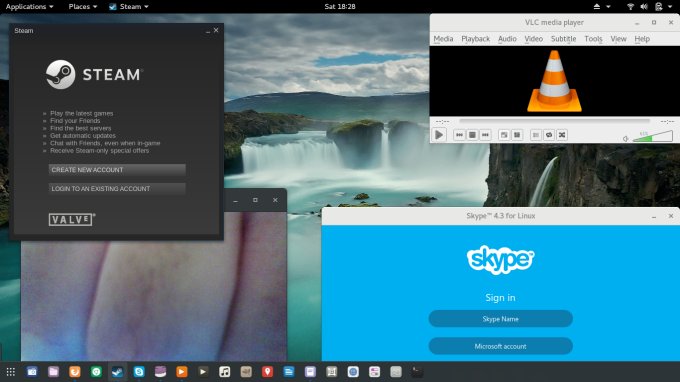This screenshot has width=680, height=382.
Task: Open the Tools menu in VLC
Action: pos(593,39)
